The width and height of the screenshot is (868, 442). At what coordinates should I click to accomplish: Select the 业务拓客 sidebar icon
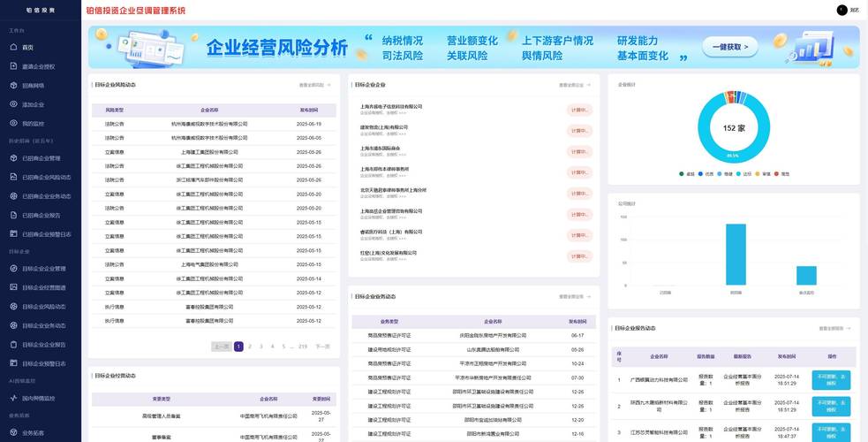(x=14, y=432)
